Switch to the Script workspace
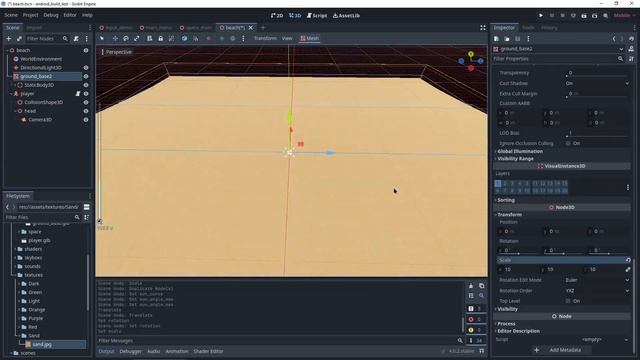This screenshot has height=360, width=640. [317, 16]
